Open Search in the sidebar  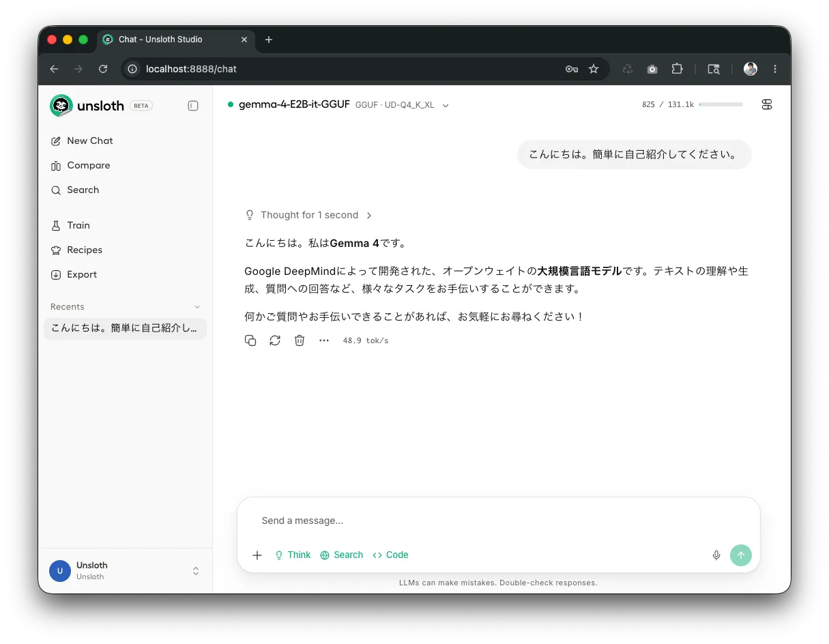coord(75,190)
